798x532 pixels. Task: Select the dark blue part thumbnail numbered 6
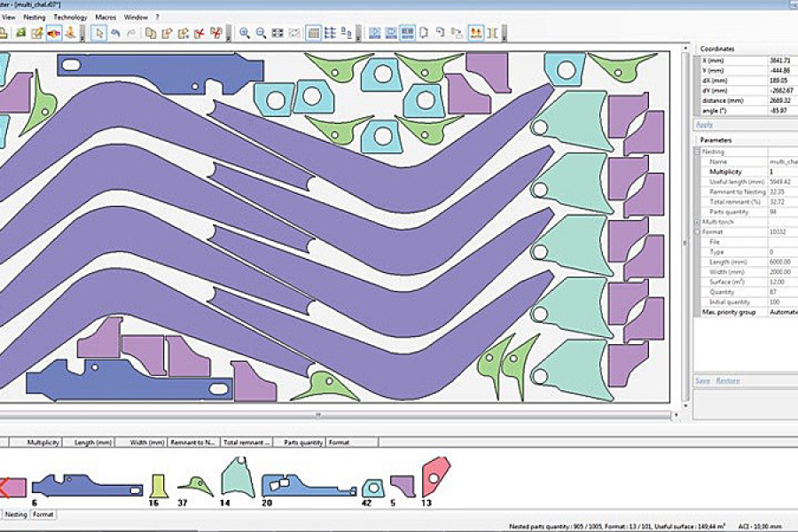[87, 486]
